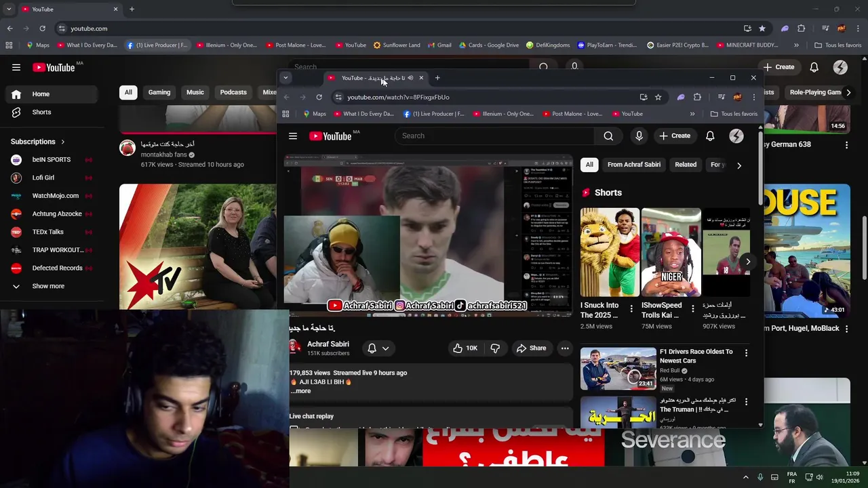868x488 pixels.
Task: Select the Related chip
Action: click(x=686, y=165)
